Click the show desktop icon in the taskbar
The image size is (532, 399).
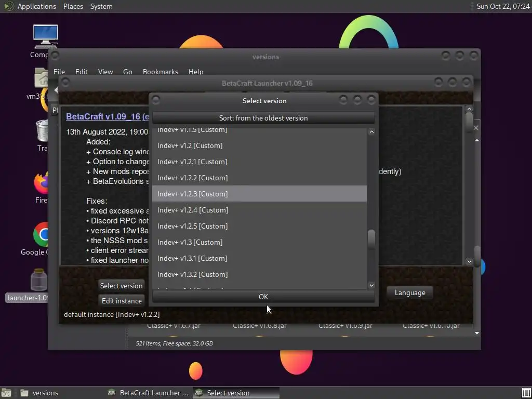[6, 393]
